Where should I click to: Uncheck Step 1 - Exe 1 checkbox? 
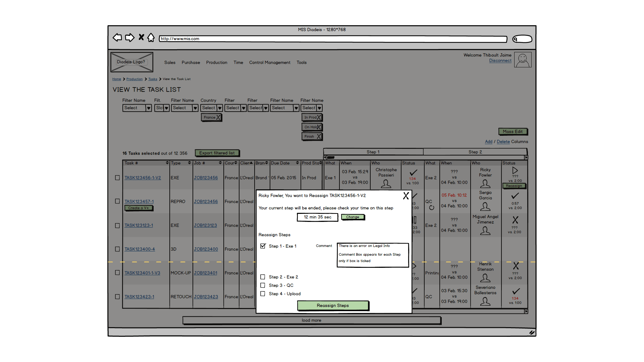coord(263,246)
